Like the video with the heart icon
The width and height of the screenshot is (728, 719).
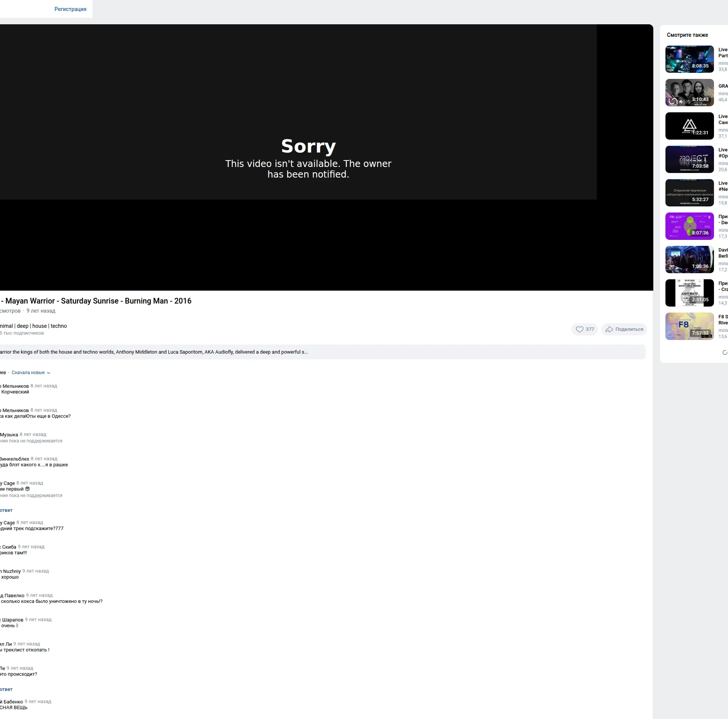584,329
